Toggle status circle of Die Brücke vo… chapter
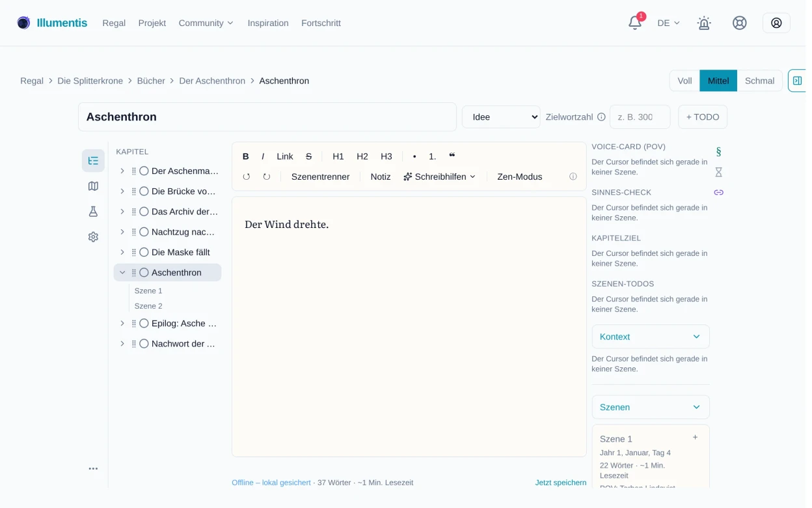Image resolution: width=812 pixels, height=508 pixels. point(144,191)
